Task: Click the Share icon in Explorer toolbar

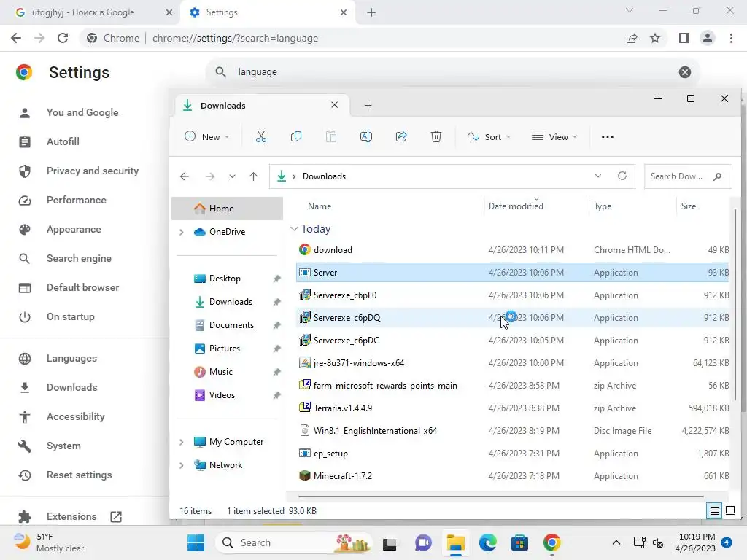Action: [401, 136]
